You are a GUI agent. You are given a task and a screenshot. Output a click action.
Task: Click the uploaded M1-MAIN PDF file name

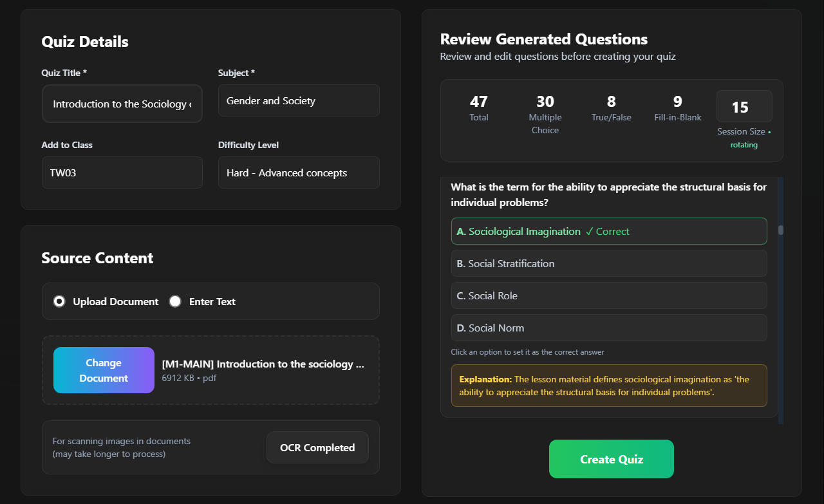263,364
